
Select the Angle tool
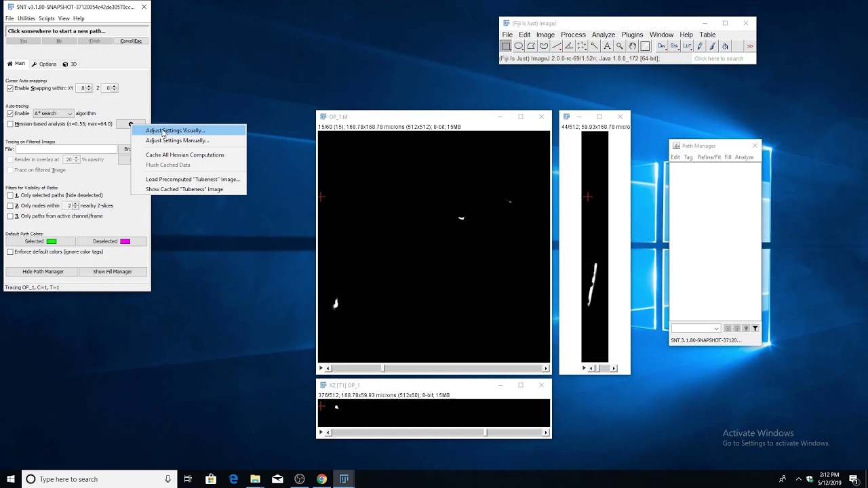click(569, 46)
